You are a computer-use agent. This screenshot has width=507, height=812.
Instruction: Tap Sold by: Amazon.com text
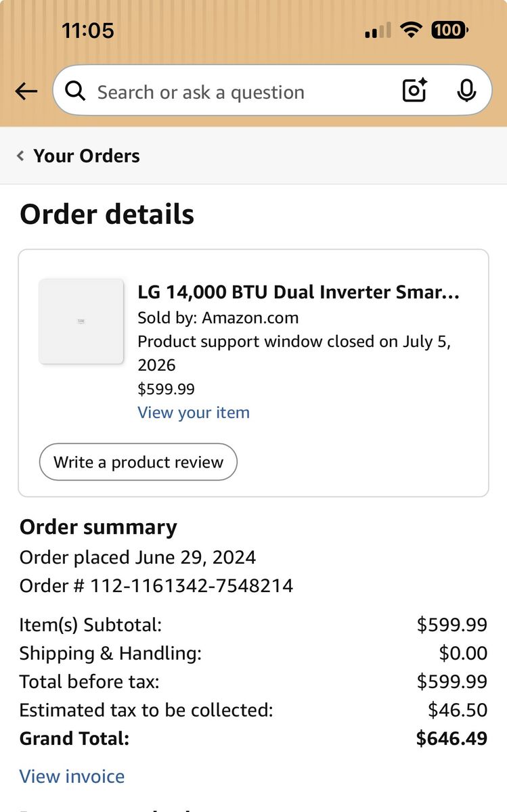(x=218, y=317)
